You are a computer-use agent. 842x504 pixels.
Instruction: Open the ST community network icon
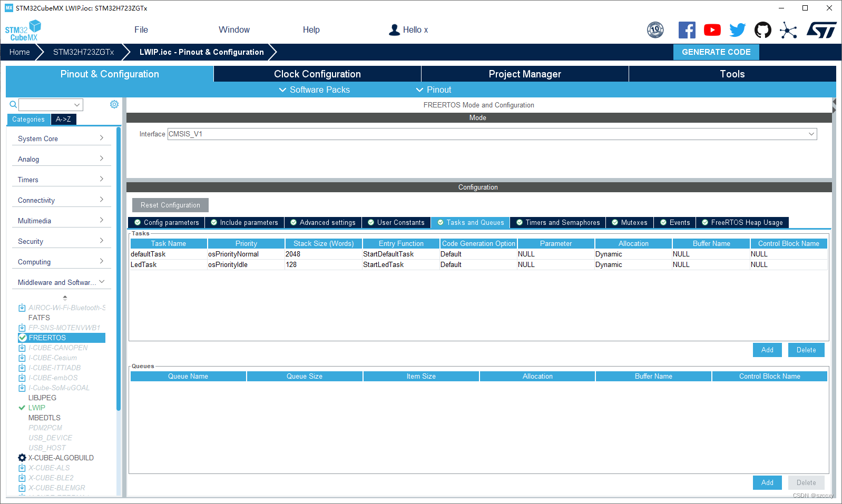[788, 30]
